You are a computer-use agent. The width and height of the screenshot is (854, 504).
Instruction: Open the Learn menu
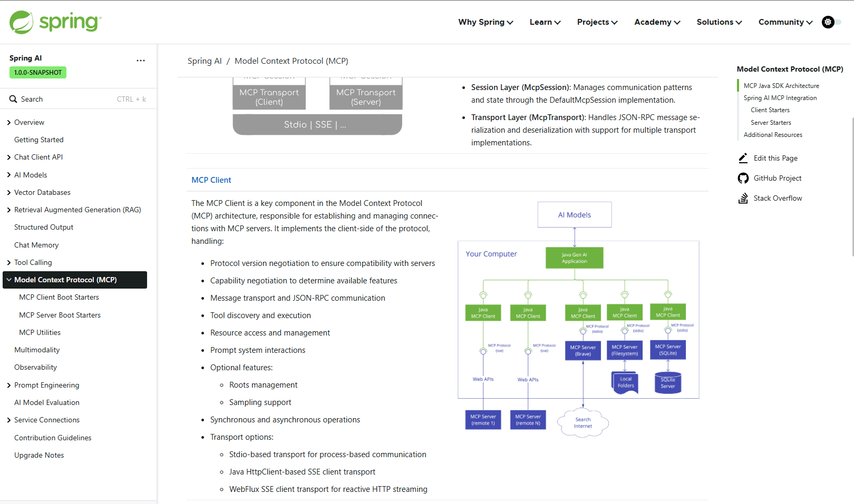[x=545, y=22]
